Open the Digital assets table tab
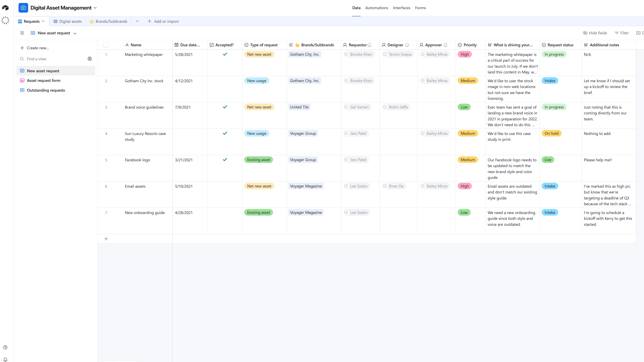 pos(68,21)
